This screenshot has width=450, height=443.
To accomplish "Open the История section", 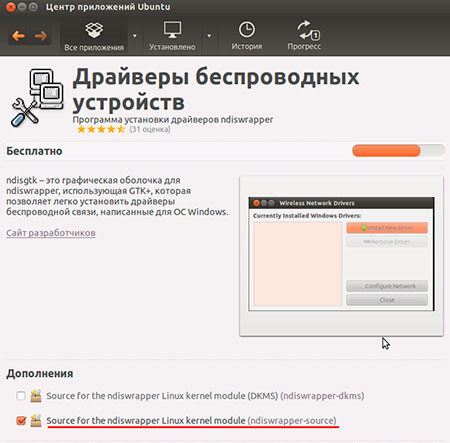I will click(x=247, y=36).
